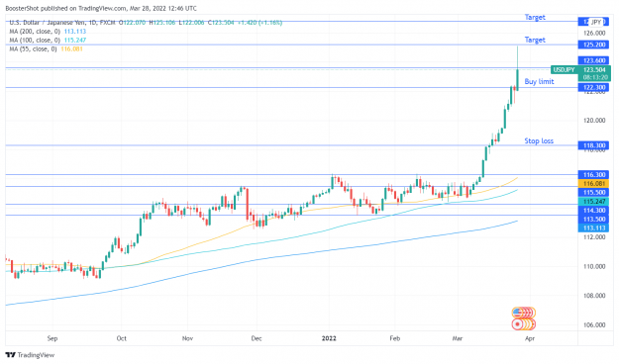Select the 123.600 price level label
Viewport: 619px width, 364px height.
point(594,60)
